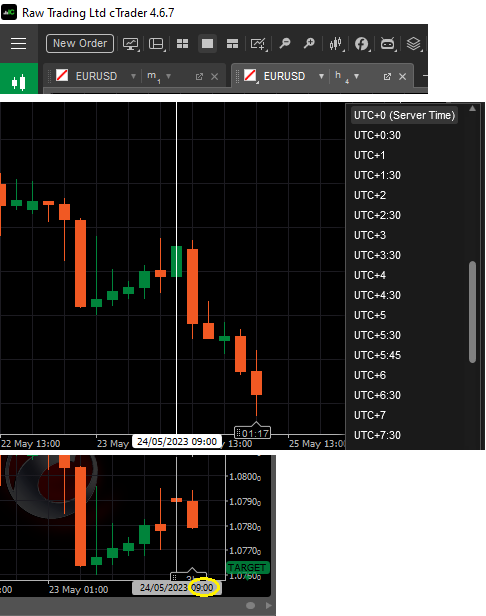Switch to single chart layout mode
The width and height of the screenshot is (486, 616).
[x=207, y=44]
